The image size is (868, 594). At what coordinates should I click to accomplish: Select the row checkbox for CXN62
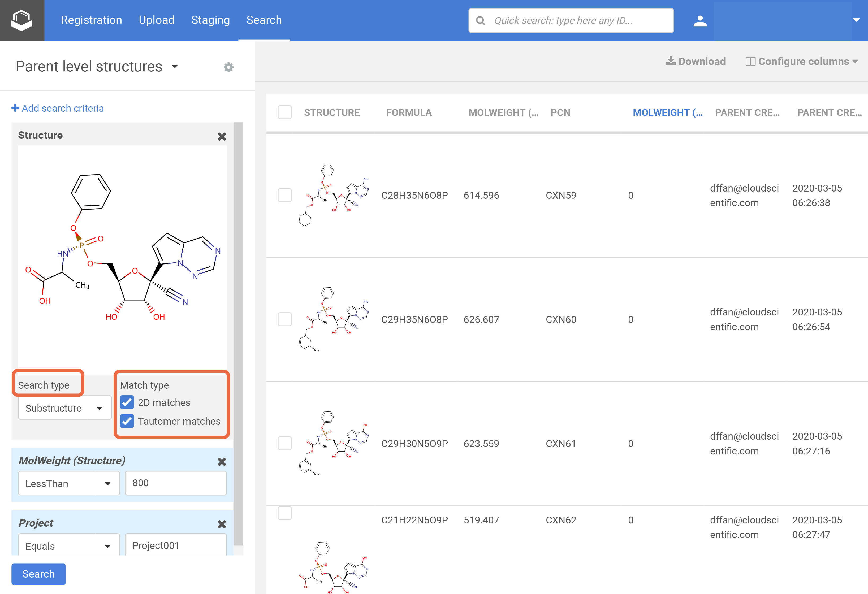285,513
